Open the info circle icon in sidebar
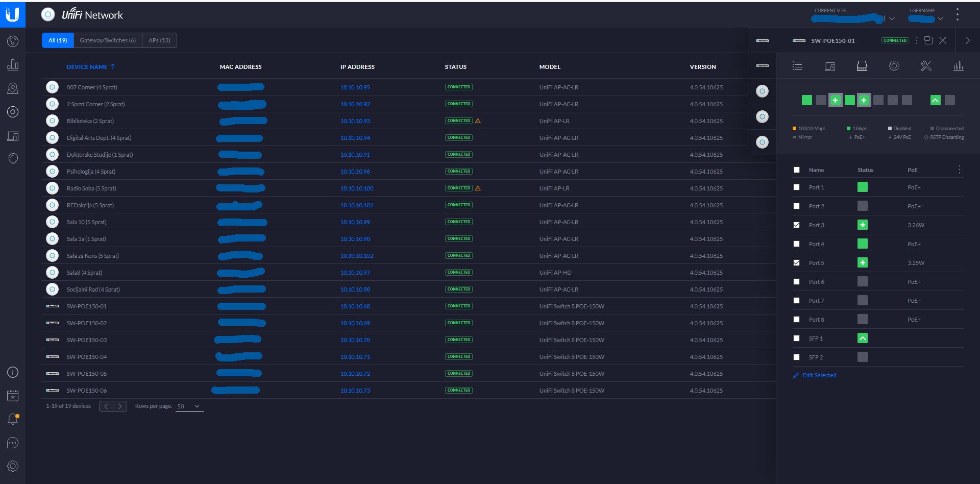Viewport: 980px width, 484px height. click(x=13, y=372)
